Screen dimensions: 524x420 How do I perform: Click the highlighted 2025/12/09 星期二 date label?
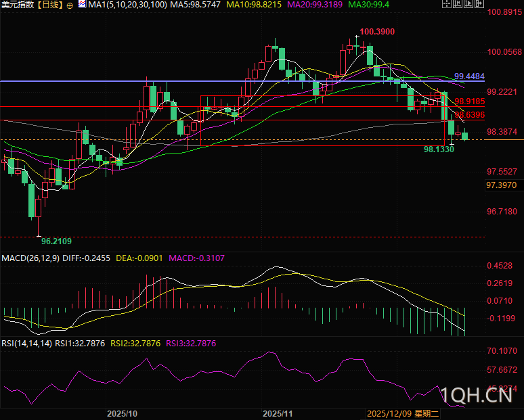click(x=403, y=413)
